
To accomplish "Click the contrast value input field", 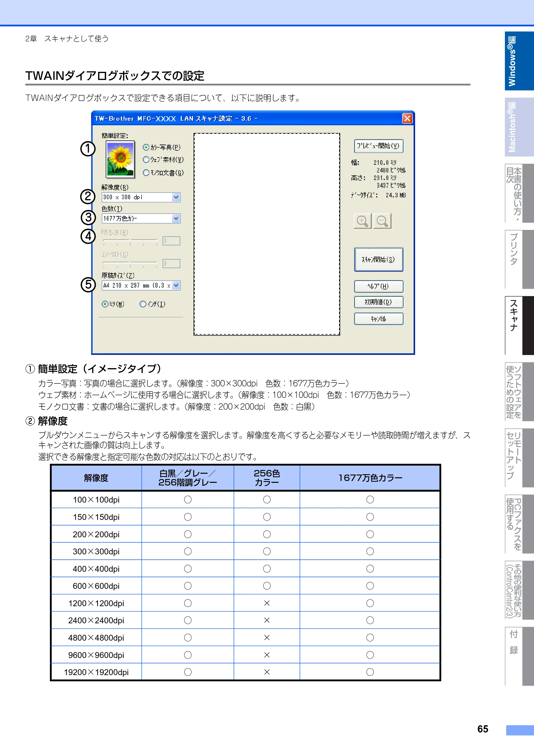I will point(171,263).
